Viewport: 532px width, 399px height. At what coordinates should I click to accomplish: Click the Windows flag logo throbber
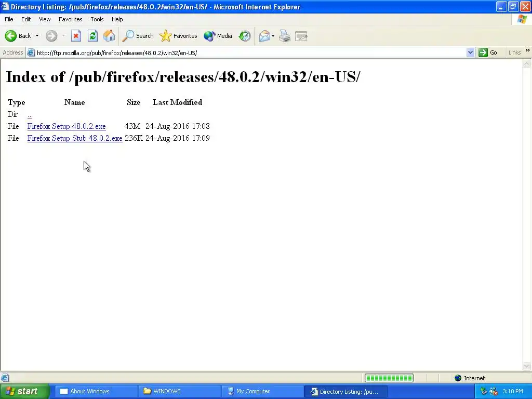(522, 19)
